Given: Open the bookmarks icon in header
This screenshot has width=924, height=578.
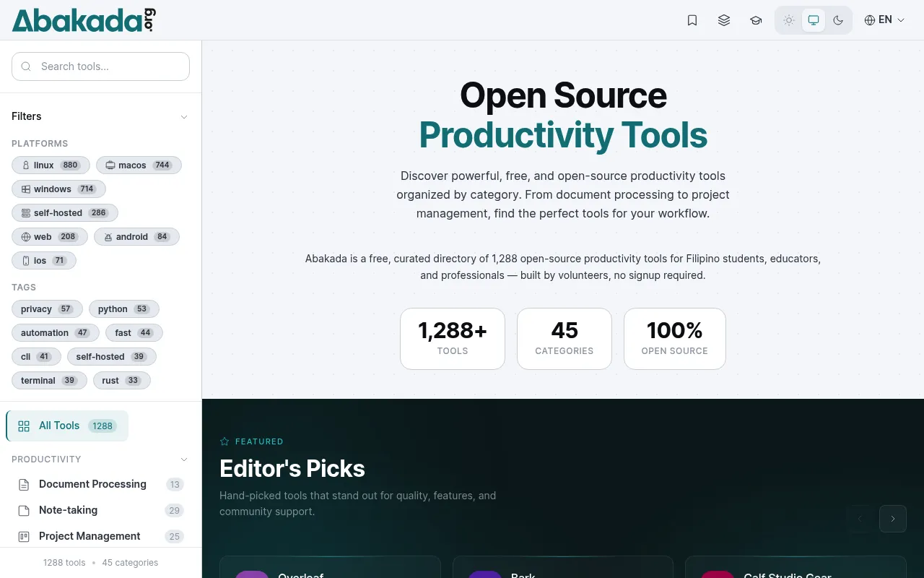Looking at the screenshot, I should pos(692,20).
